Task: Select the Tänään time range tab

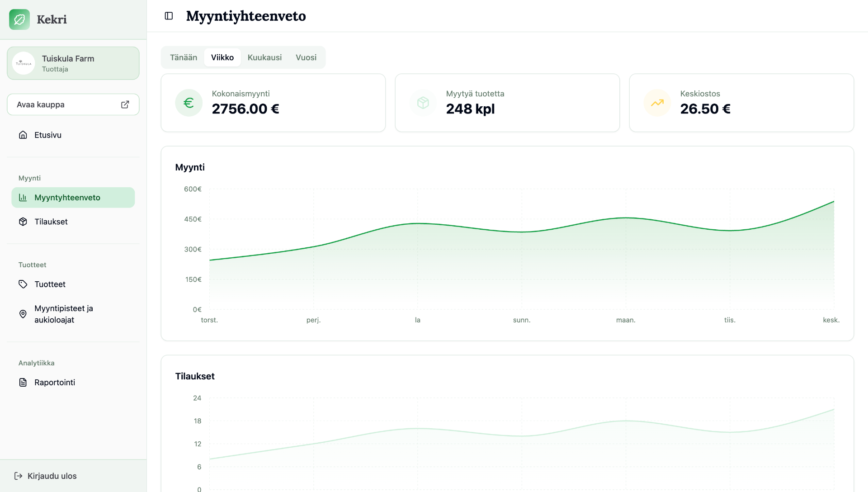Action: click(x=184, y=57)
